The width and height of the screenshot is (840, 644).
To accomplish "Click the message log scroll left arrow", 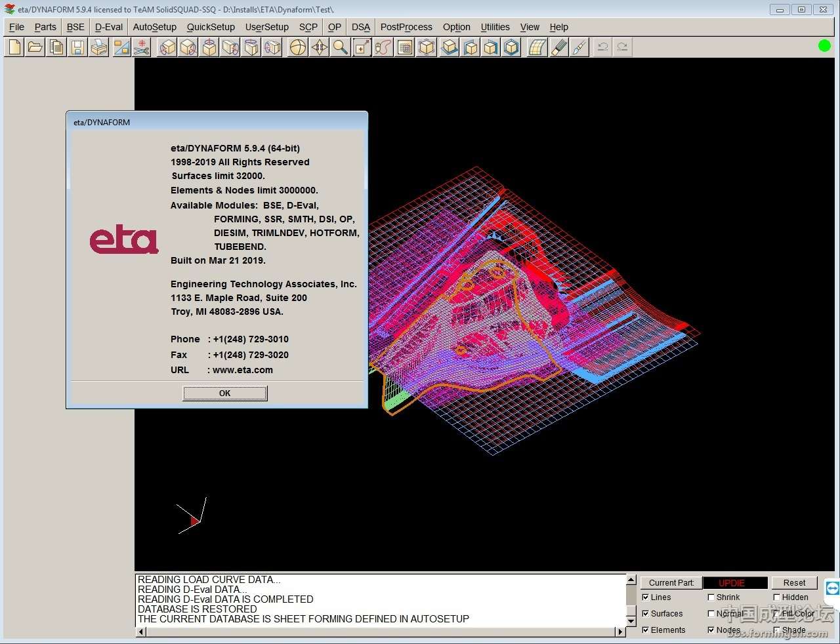I will (140, 632).
